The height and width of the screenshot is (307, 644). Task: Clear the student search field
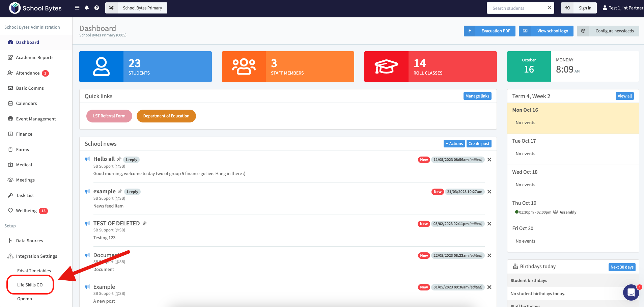pos(549,8)
